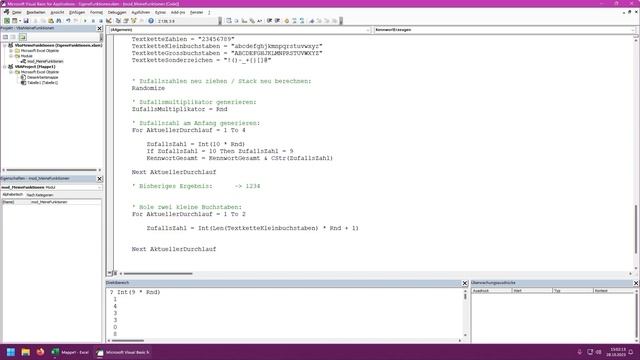Switch to Excel via green toolbar icon

7,21
